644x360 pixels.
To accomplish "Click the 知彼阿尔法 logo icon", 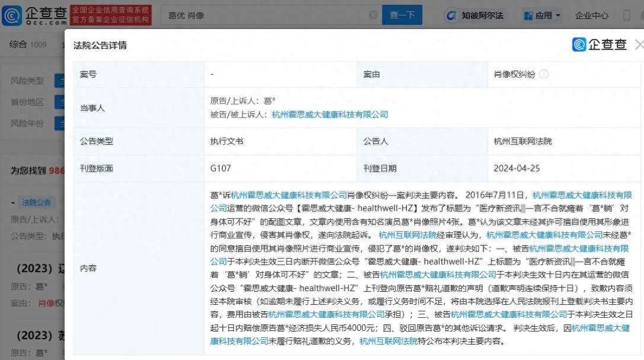I will [451, 15].
